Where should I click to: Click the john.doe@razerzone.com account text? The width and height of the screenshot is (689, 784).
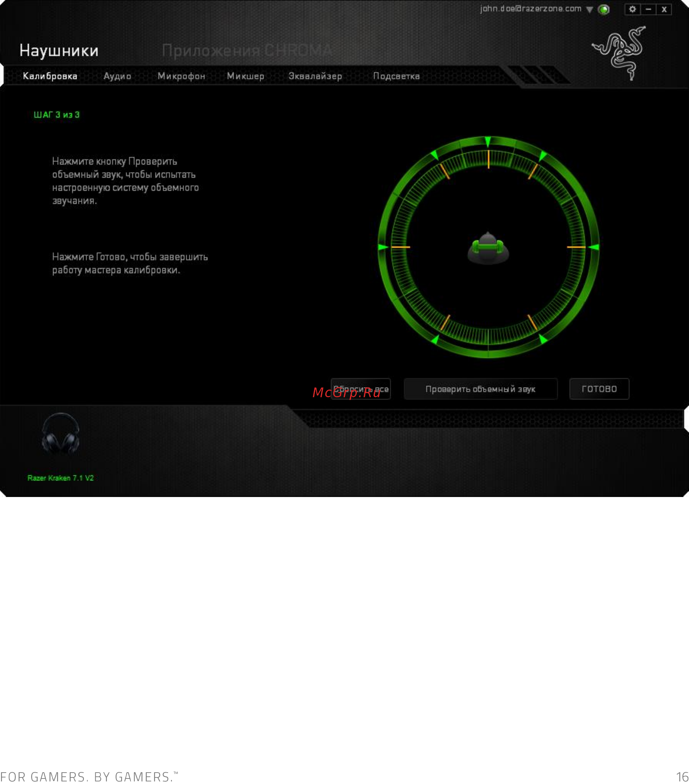[531, 8]
